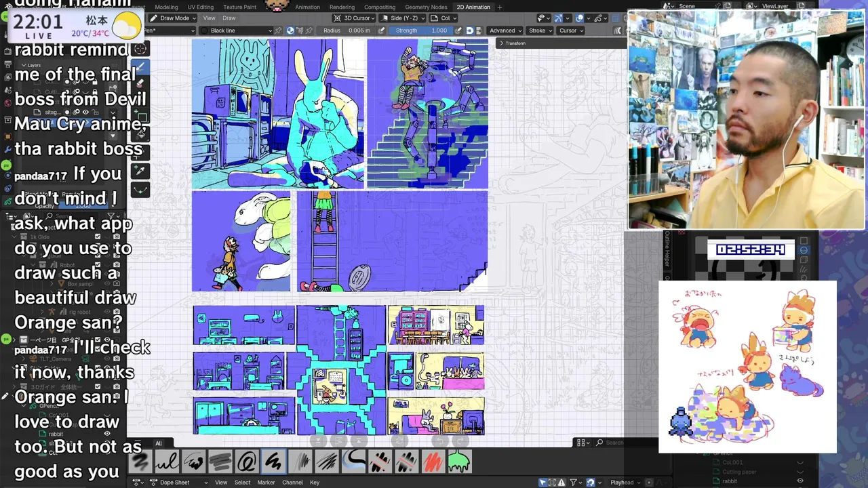Choose the soft pencil brush
The width and height of the screenshot is (868, 488).
[x=300, y=462]
